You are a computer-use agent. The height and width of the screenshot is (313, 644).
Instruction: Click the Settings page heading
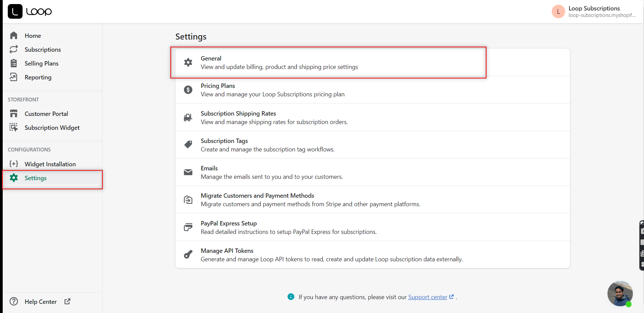pyautogui.click(x=191, y=37)
